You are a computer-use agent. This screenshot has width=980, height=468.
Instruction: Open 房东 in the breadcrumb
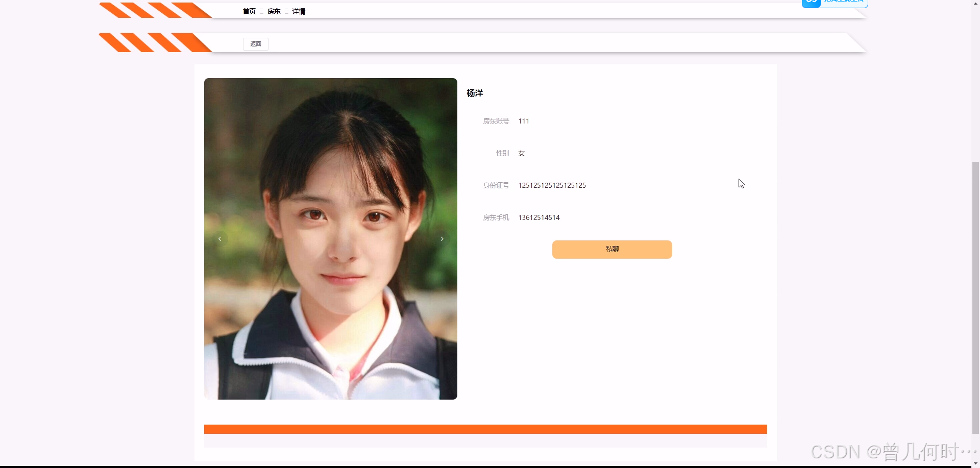tap(274, 11)
